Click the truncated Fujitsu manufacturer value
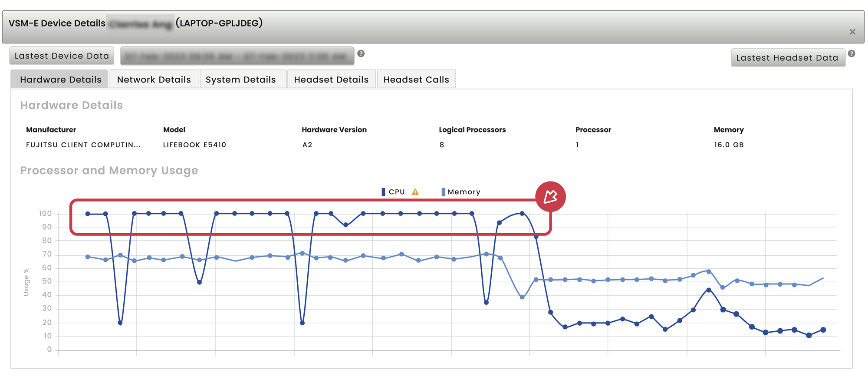This screenshot has height=383, width=868. coord(83,145)
